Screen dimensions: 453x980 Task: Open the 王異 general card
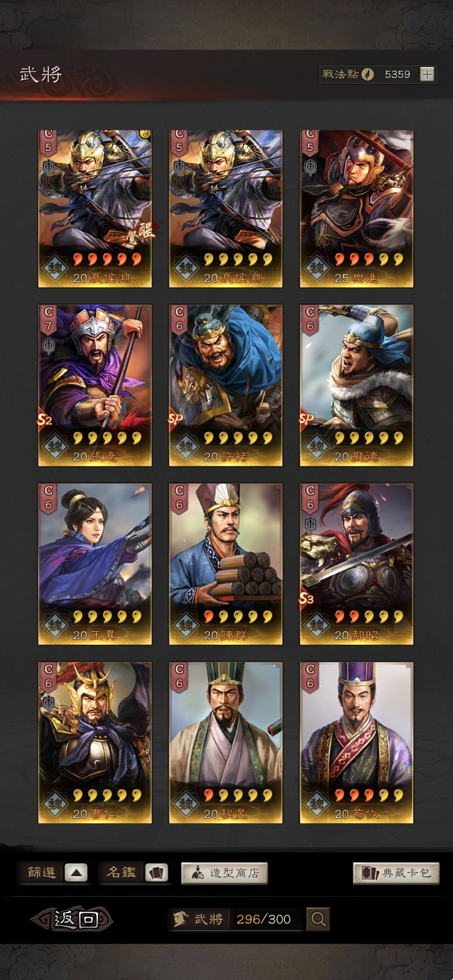95,564
